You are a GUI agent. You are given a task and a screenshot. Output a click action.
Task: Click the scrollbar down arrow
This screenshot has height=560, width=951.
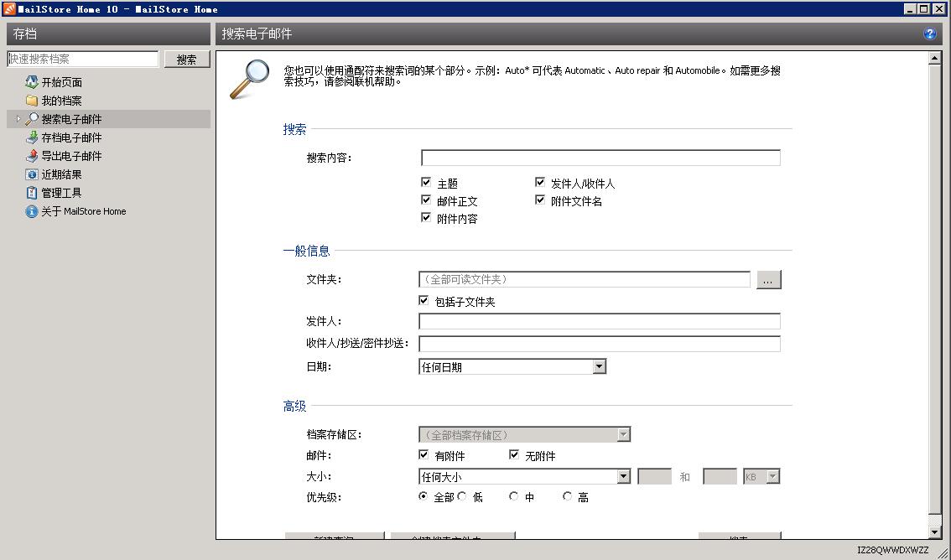[x=934, y=532]
